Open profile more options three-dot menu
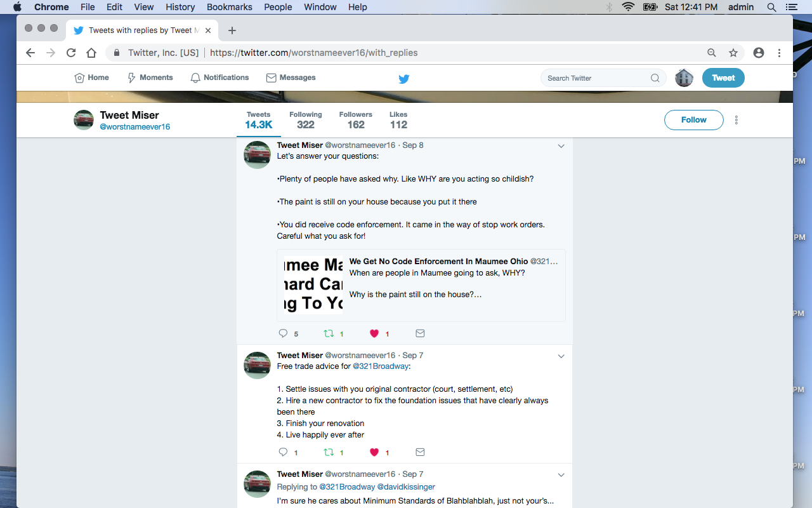Image resolution: width=812 pixels, height=508 pixels. click(737, 120)
